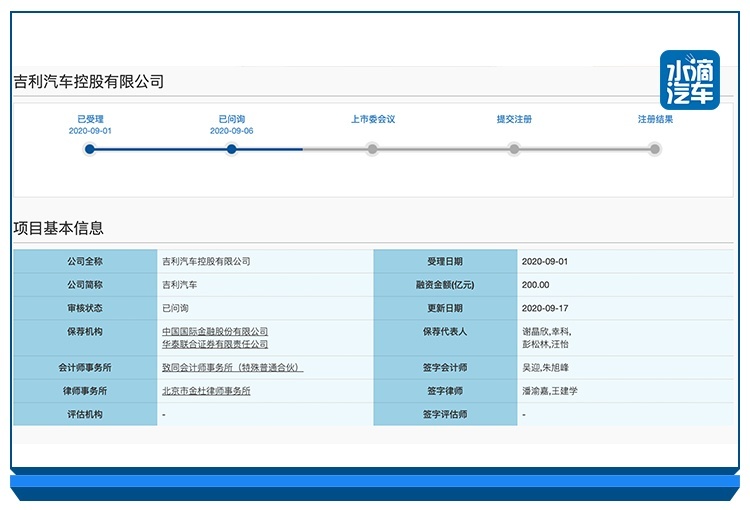Click the 公司简称 label cell
Image resolution: width=750 pixels, height=510 pixels.
85,285
